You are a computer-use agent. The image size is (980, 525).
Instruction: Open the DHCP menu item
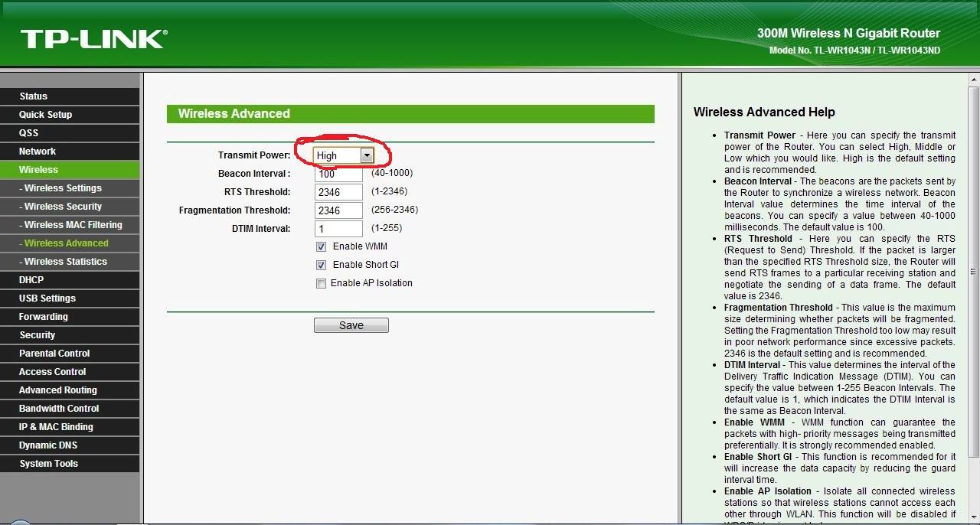[x=70, y=280]
